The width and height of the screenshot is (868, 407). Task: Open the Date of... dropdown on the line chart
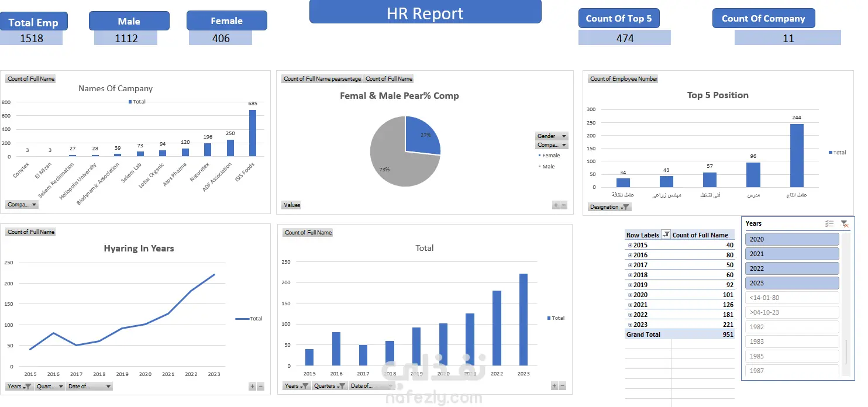[x=89, y=387]
